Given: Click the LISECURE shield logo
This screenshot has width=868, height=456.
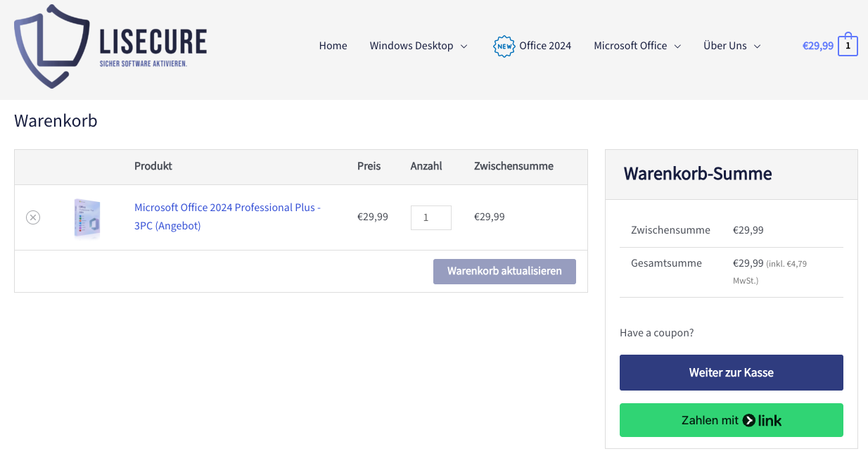Looking at the screenshot, I should tap(52, 46).
